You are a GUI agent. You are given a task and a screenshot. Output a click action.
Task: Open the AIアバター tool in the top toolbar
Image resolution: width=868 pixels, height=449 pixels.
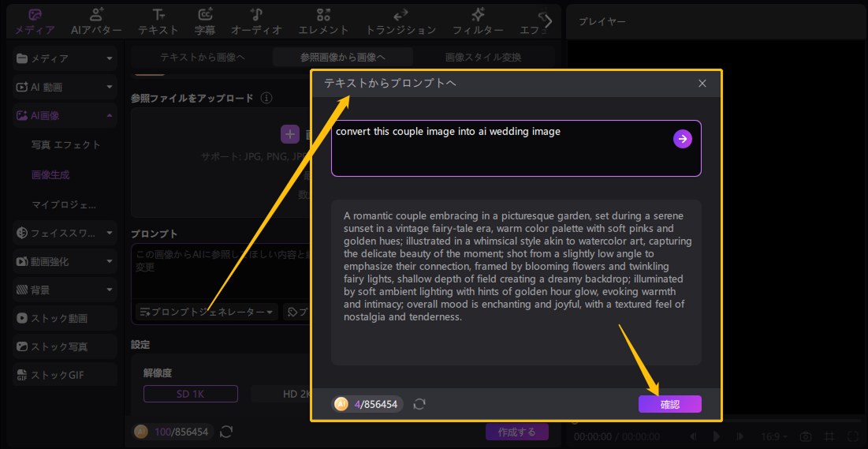96,21
